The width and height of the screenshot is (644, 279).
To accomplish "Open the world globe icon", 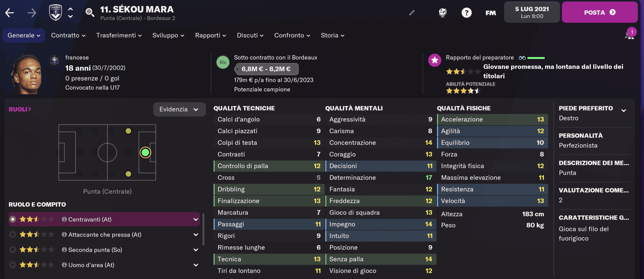I will pos(443,13).
